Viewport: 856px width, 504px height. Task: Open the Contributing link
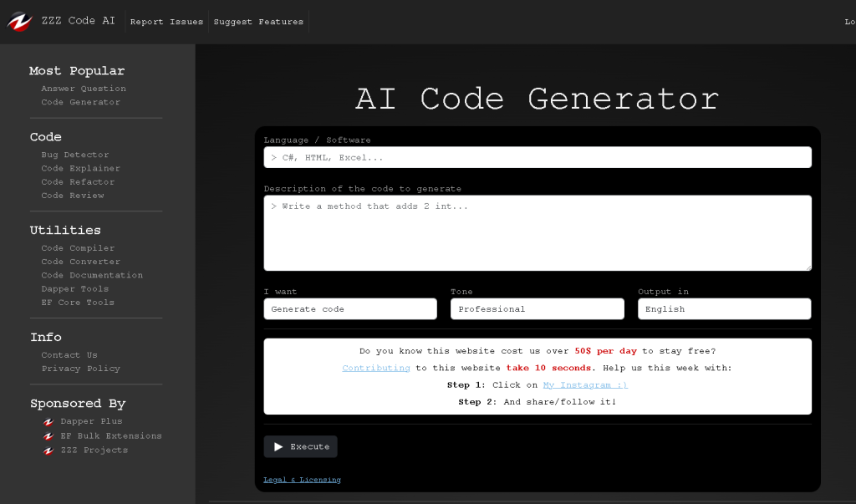pyautogui.click(x=375, y=368)
